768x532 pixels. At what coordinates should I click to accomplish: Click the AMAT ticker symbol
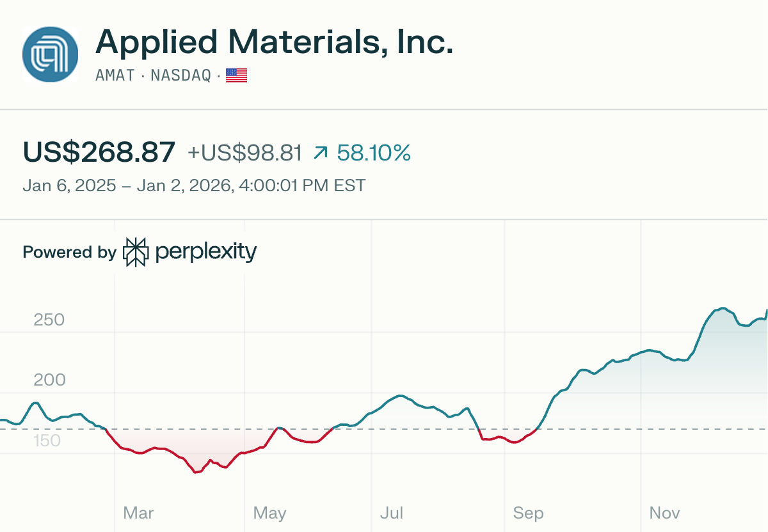tap(115, 75)
